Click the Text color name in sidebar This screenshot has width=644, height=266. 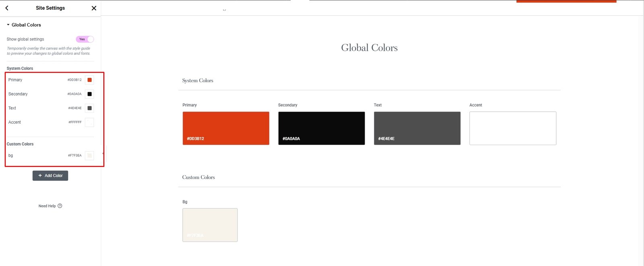pyautogui.click(x=12, y=108)
